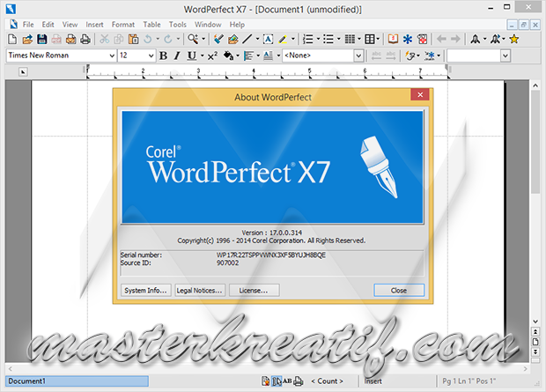Open the File menu
Image resolution: width=546 pixels, height=392 pixels.
tap(28, 25)
